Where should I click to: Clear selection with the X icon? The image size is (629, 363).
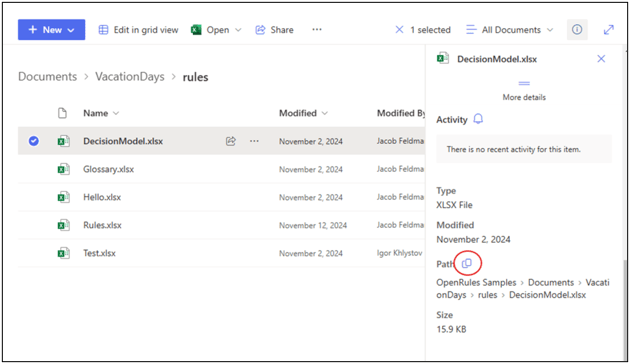[400, 30]
